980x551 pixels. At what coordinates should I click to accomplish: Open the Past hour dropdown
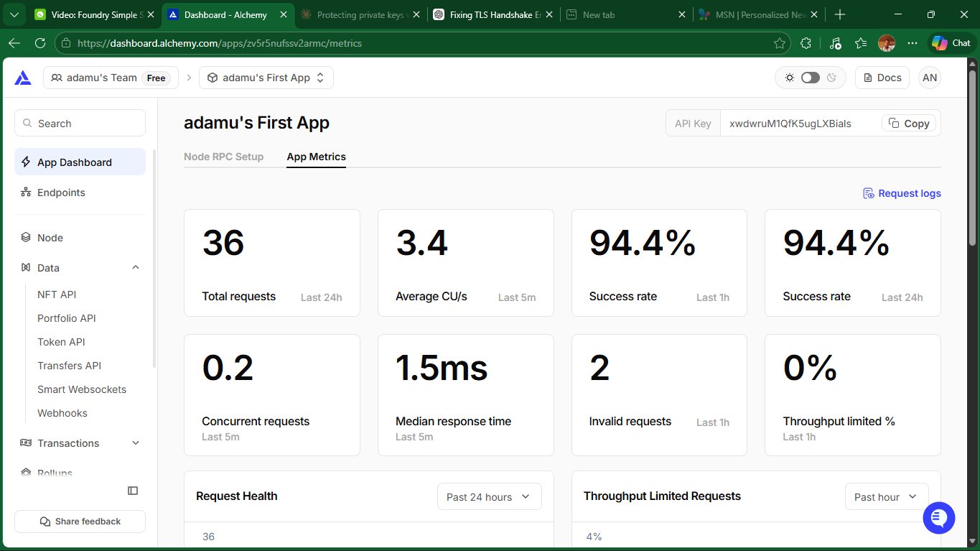click(x=886, y=496)
